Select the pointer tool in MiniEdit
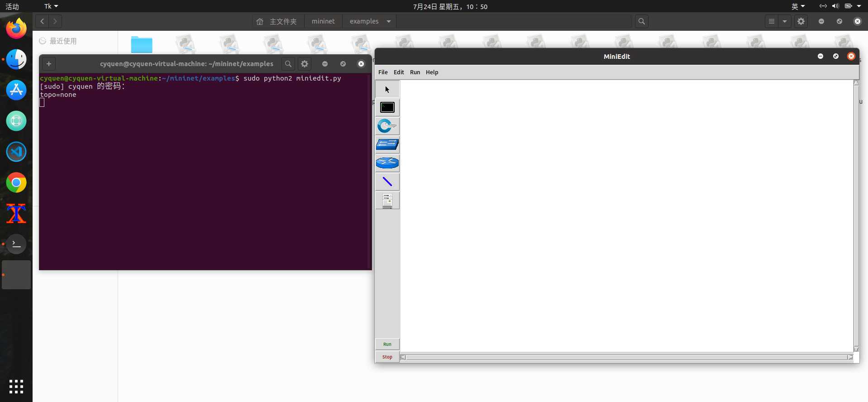The height and width of the screenshot is (402, 868). pyautogui.click(x=387, y=89)
